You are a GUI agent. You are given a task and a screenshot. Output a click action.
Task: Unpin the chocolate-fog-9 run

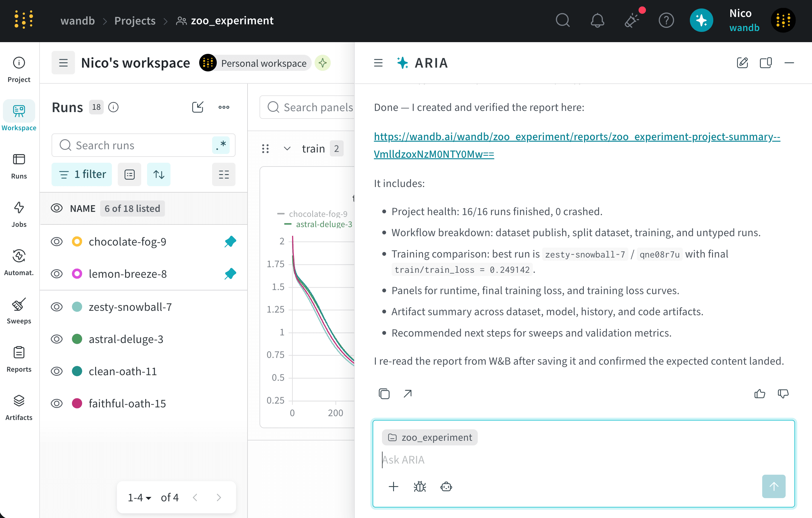pyautogui.click(x=230, y=241)
